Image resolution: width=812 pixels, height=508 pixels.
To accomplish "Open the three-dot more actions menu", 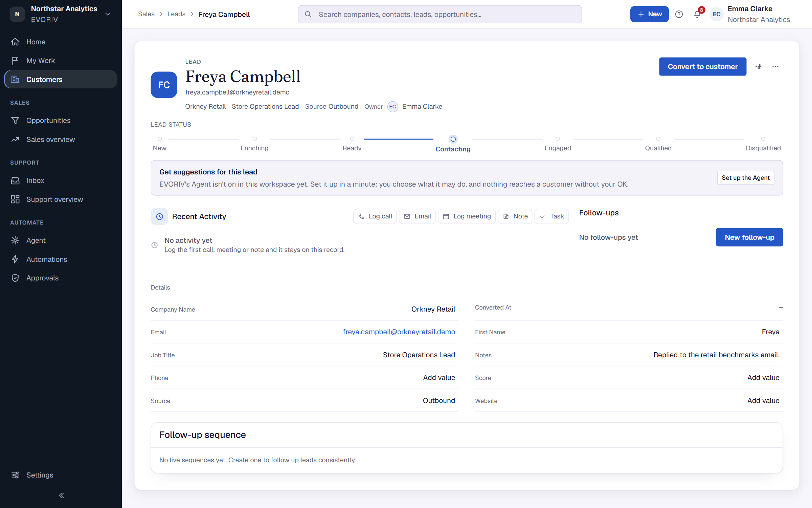I will point(775,66).
